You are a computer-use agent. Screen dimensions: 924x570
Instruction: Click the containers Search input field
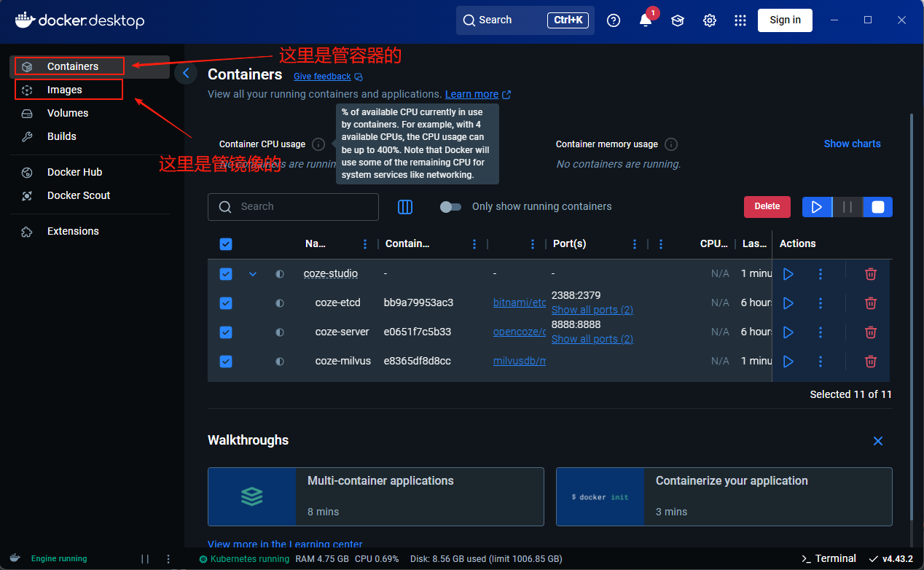tap(293, 207)
